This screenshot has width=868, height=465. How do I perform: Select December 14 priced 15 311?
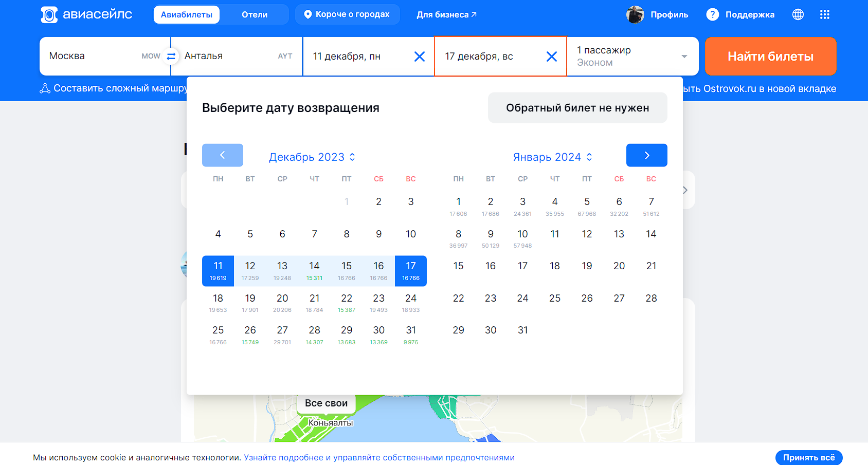click(x=314, y=271)
